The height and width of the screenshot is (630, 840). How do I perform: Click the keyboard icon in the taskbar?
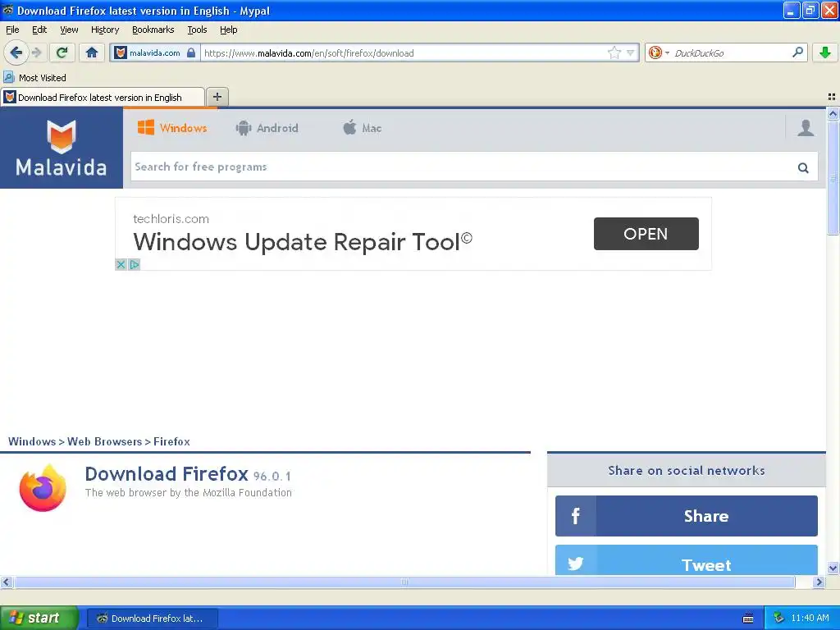pyautogui.click(x=748, y=619)
